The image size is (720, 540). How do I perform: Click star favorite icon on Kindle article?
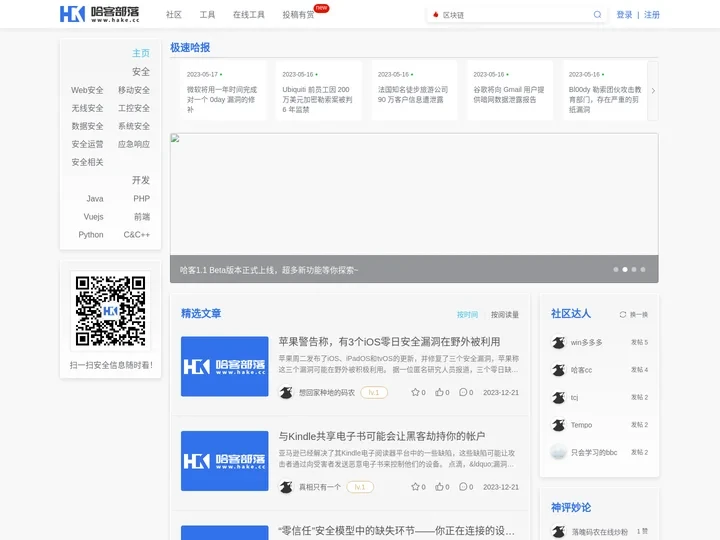click(x=415, y=487)
